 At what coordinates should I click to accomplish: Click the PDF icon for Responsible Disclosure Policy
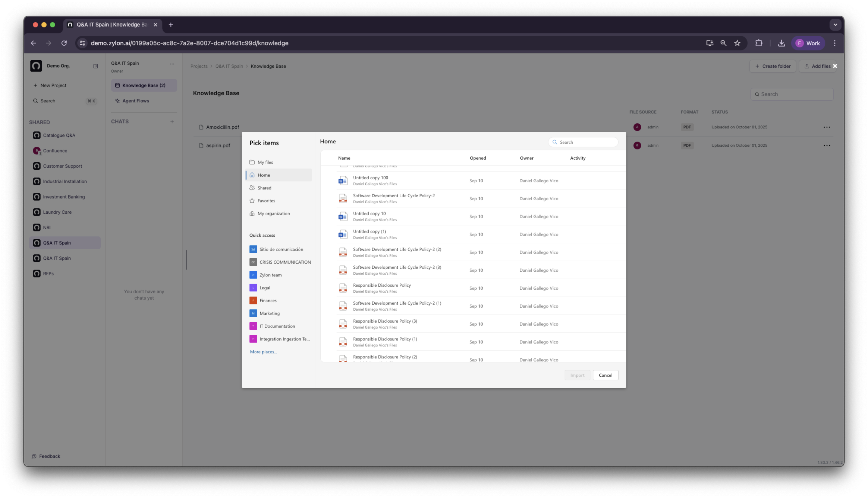click(x=343, y=288)
